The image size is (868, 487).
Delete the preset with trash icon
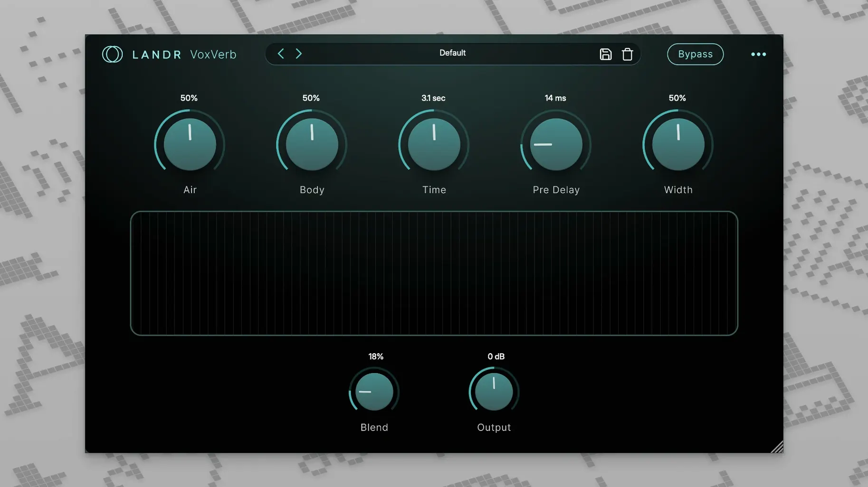[627, 54]
